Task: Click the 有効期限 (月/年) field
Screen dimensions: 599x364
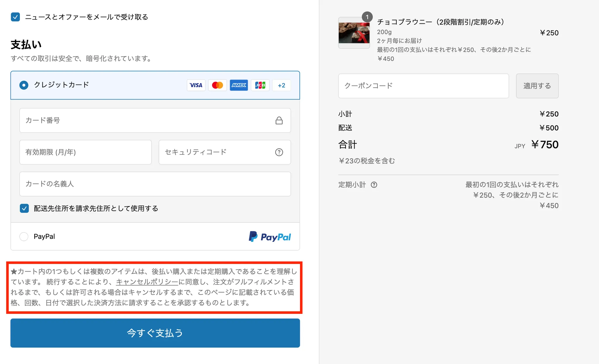Action: (85, 152)
